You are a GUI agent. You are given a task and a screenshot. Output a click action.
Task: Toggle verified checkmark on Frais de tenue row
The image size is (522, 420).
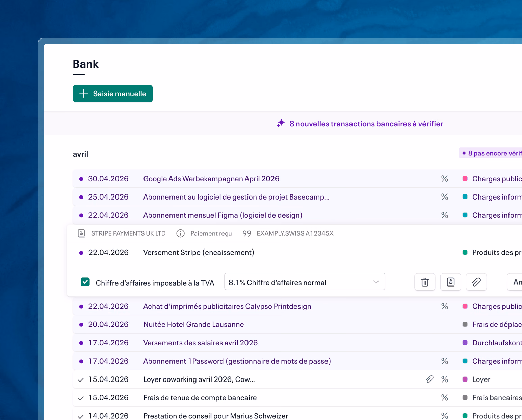[81, 398]
